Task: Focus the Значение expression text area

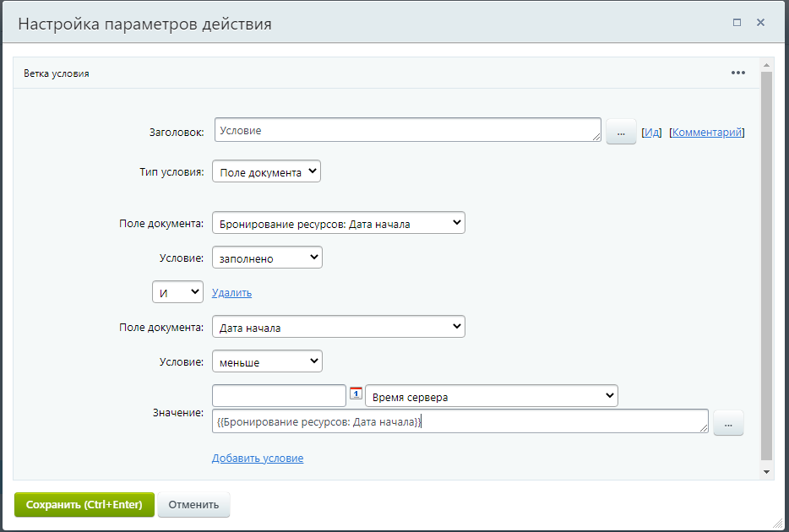Action: tap(460, 421)
